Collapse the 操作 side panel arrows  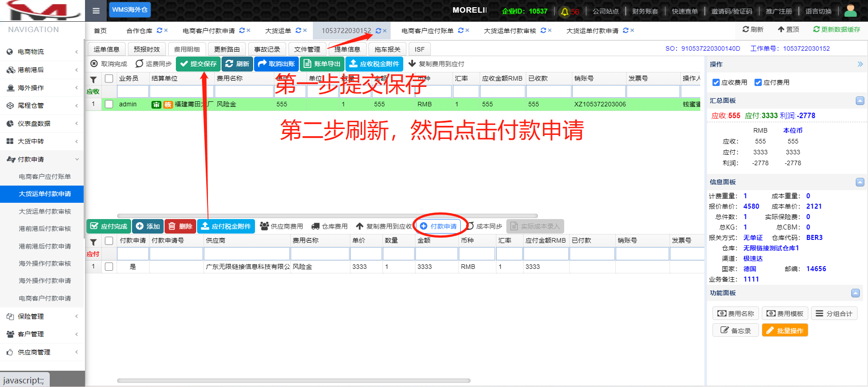(860, 64)
